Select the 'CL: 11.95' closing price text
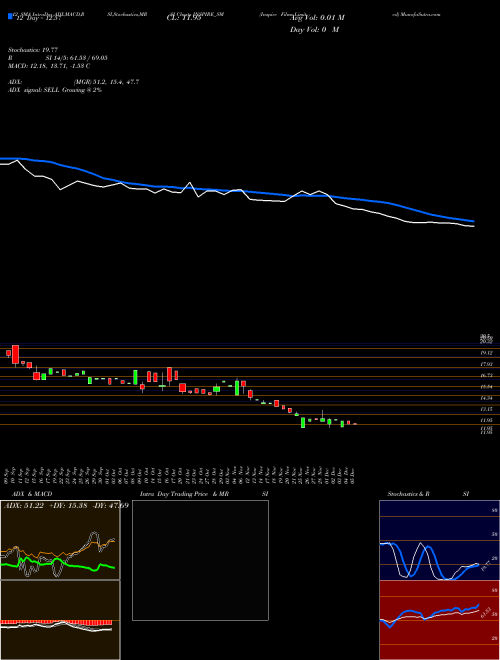This screenshot has width=500, height=660. coord(184,18)
